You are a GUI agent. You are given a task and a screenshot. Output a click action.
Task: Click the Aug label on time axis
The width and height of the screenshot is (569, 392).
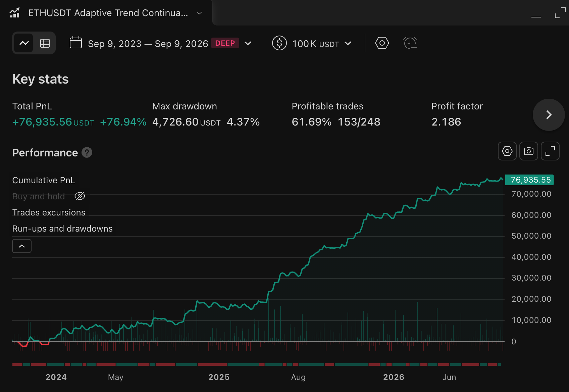click(298, 377)
